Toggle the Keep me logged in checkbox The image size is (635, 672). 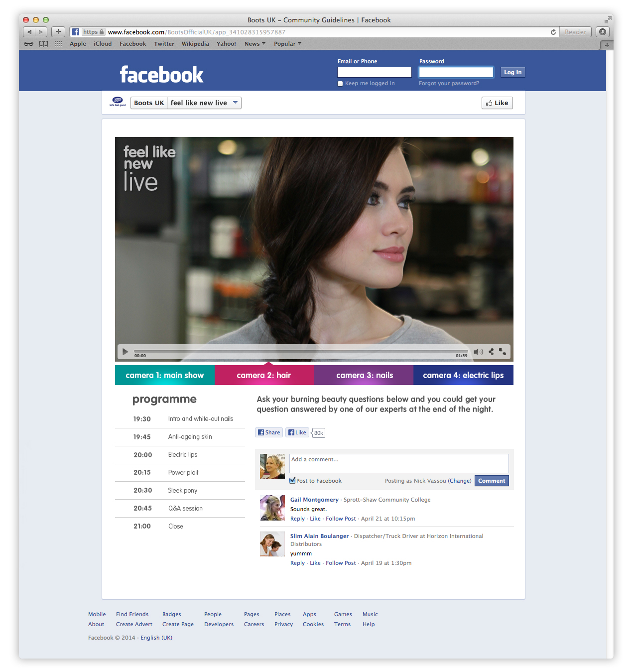click(x=340, y=84)
